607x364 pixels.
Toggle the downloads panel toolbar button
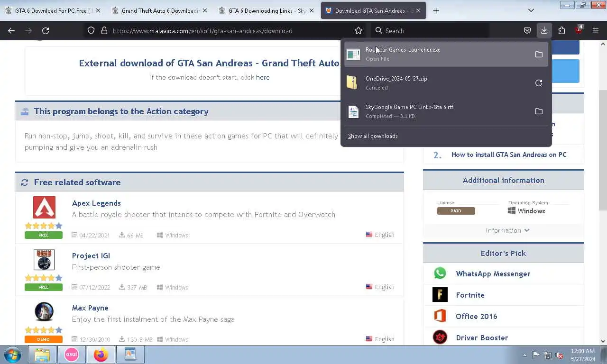(544, 31)
